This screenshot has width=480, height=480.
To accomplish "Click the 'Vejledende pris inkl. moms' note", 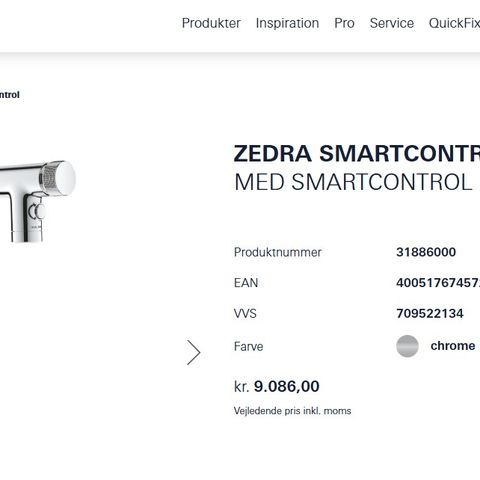I will pos(292,411).
